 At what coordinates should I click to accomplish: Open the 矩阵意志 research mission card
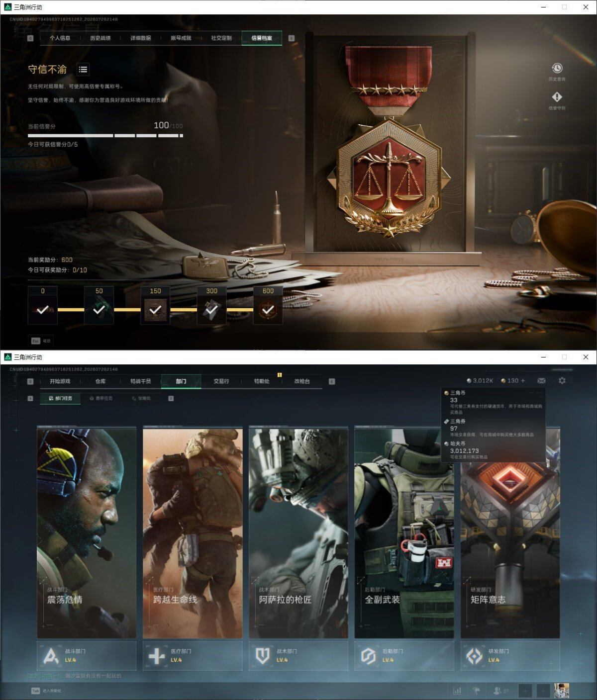[x=510, y=532]
